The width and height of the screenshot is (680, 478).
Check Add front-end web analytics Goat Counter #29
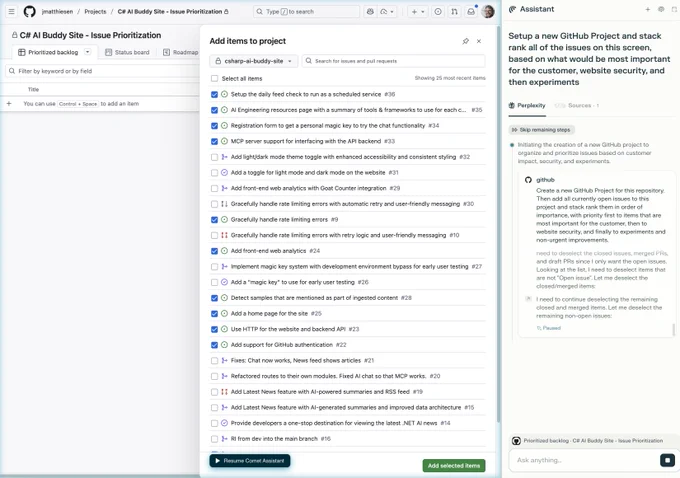pyautogui.click(x=214, y=188)
